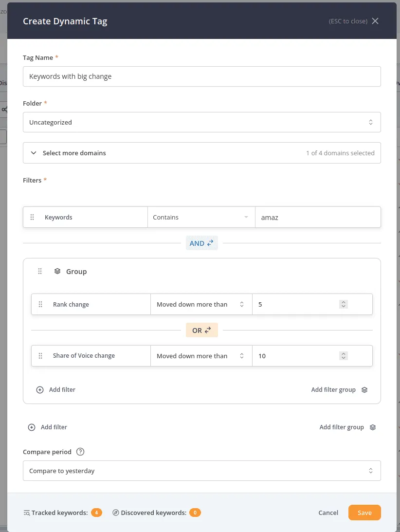This screenshot has width=400, height=532.
Task: Click the Rank change filter field
Action: [x=91, y=304]
